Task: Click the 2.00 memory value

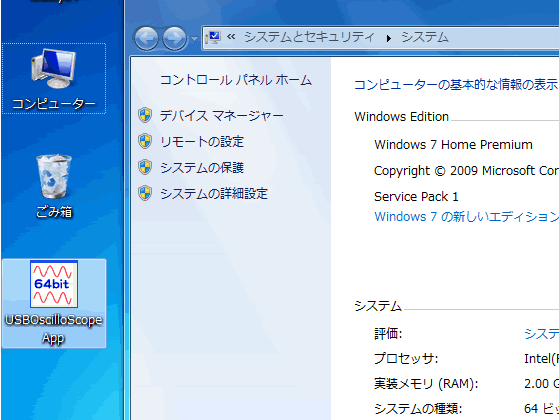Action: [542, 384]
